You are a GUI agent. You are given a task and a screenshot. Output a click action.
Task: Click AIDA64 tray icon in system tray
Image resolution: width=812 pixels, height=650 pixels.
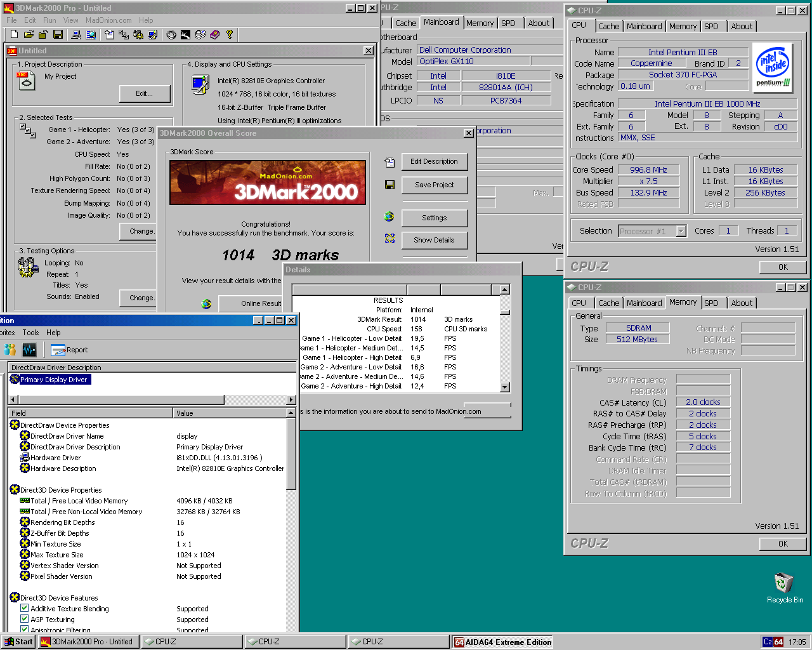[778, 642]
